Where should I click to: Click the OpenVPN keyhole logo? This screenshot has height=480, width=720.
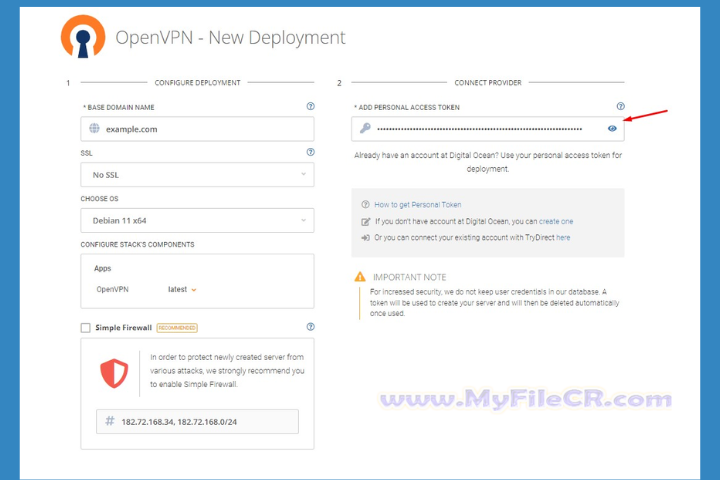pyautogui.click(x=83, y=37)
